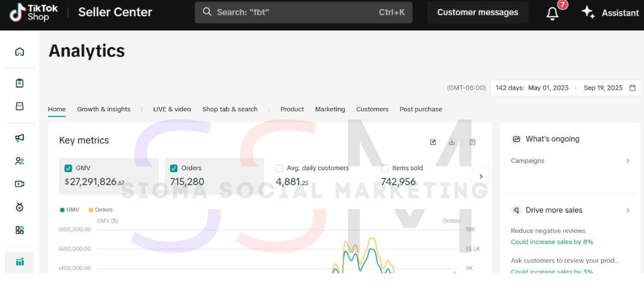Image resolution: width=644 pixels, height=294 pixels.
Task: Open Customer messages
Action: tap(478, 12)
